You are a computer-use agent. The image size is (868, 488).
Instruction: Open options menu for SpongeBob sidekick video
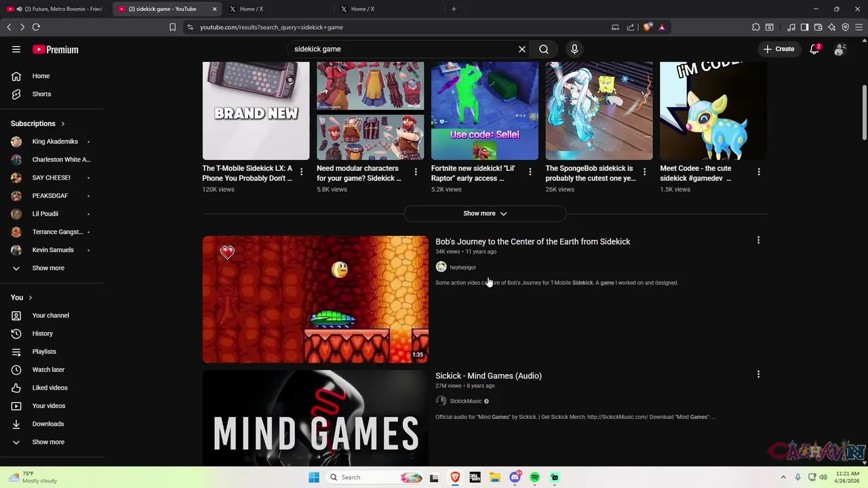(x=645, y=172)
